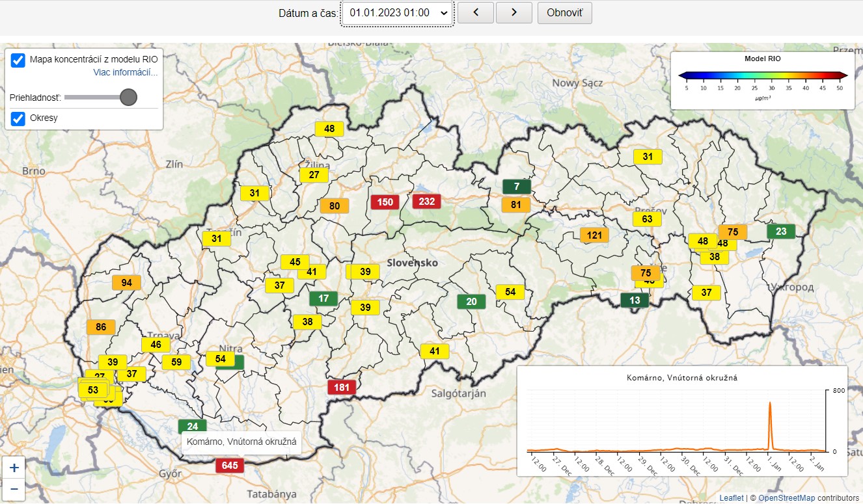863x504 pixels.
Task: Open the orange 121 station marker
Action: 594,235
